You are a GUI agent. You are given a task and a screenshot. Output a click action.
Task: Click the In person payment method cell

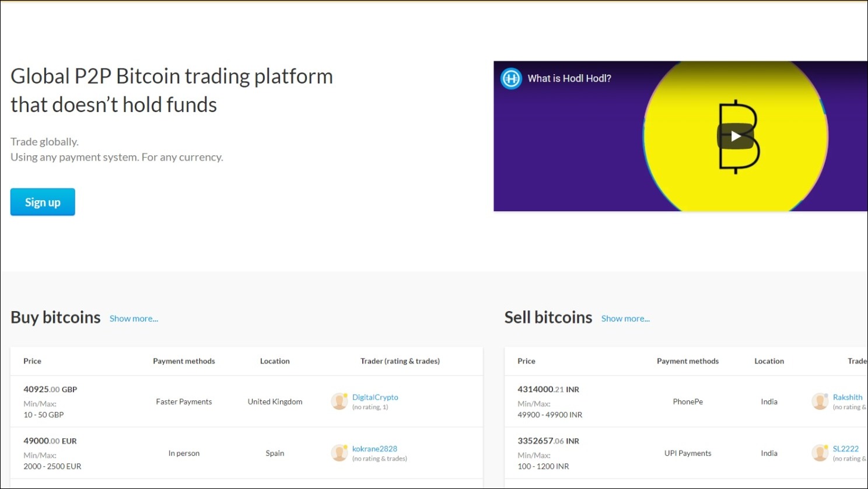184,453
